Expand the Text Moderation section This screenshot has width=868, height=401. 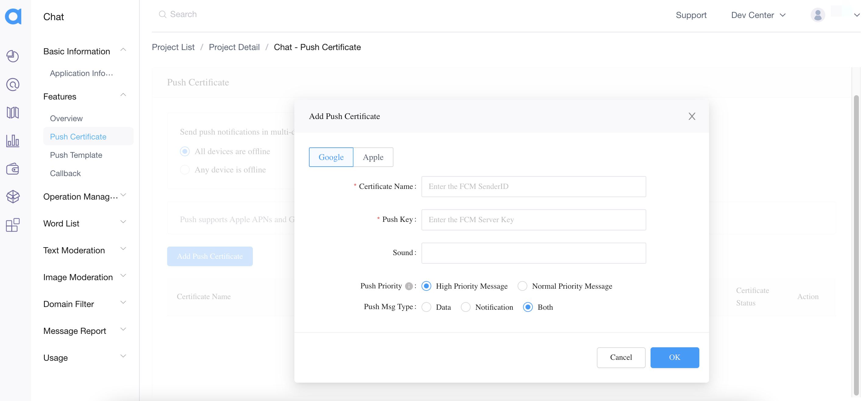(x=123, y=249)
